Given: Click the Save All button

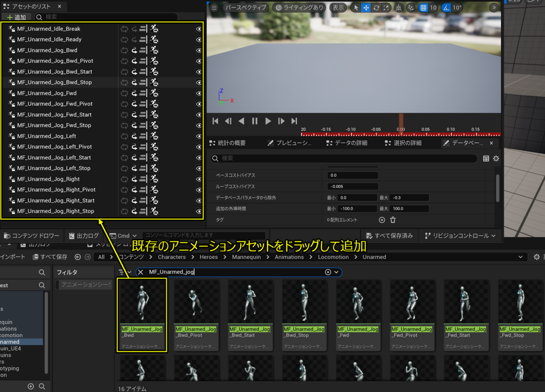Looking at the screenshot, I should [50, 257].
